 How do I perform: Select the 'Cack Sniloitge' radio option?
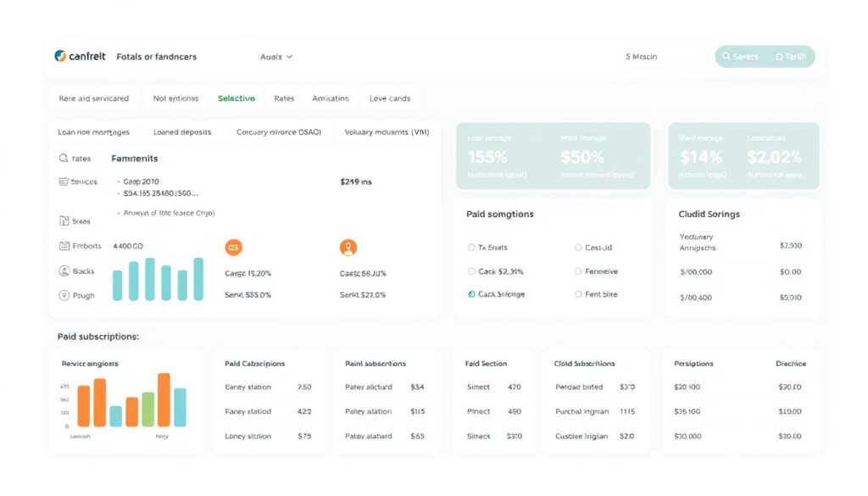[x=472, y=294]
